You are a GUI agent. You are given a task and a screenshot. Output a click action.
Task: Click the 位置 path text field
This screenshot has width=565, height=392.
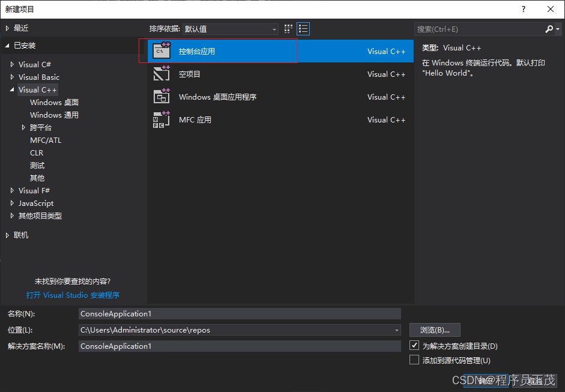[235, 330]
